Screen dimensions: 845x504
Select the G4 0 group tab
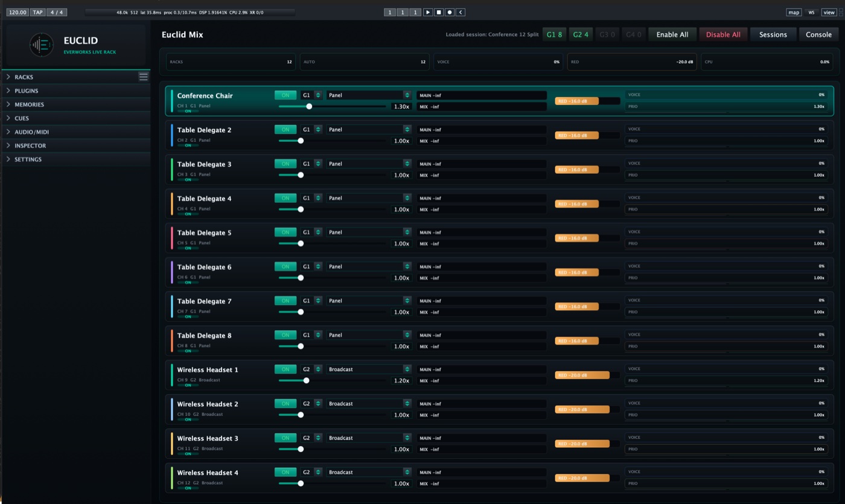(633, 34)
